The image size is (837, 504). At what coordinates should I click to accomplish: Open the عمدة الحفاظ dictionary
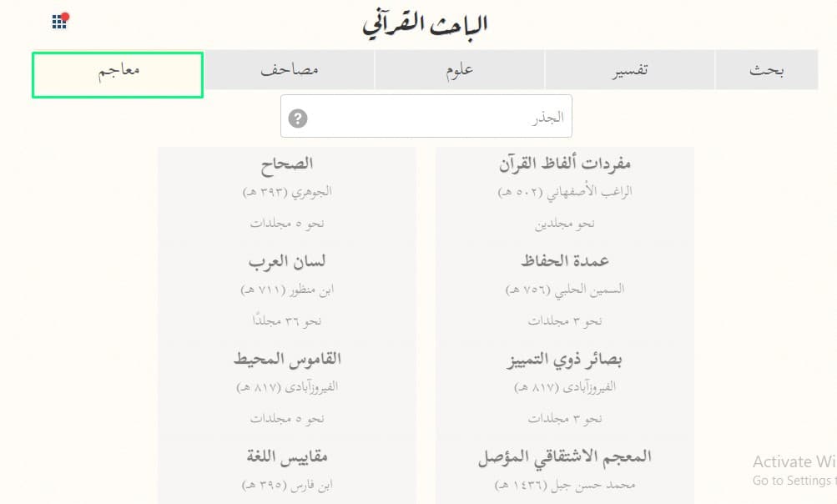565,261
